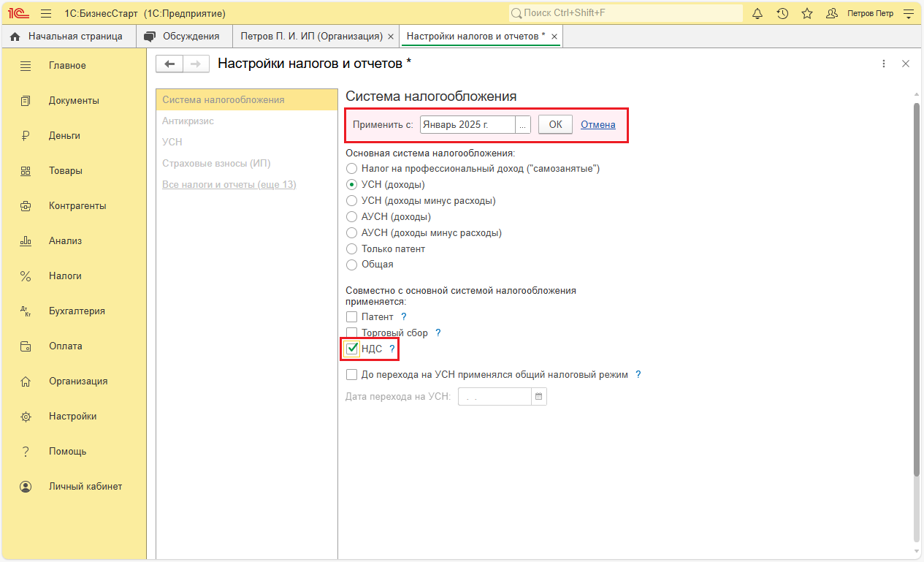Screen dimensions: 924x562
Task: Select УСН (доходы минус расходы) radio
Action: coord(352,201)
